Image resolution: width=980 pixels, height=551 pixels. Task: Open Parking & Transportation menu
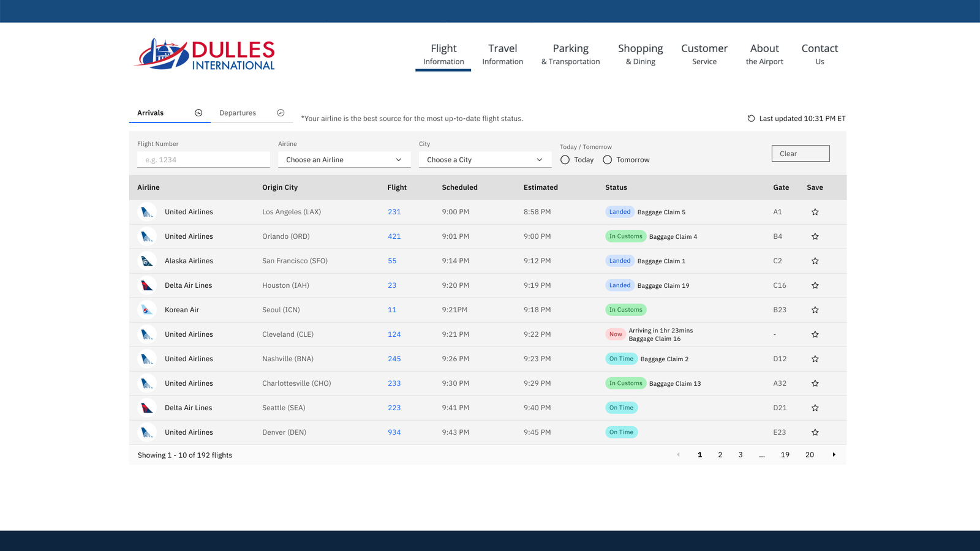[x=570, y=54]
